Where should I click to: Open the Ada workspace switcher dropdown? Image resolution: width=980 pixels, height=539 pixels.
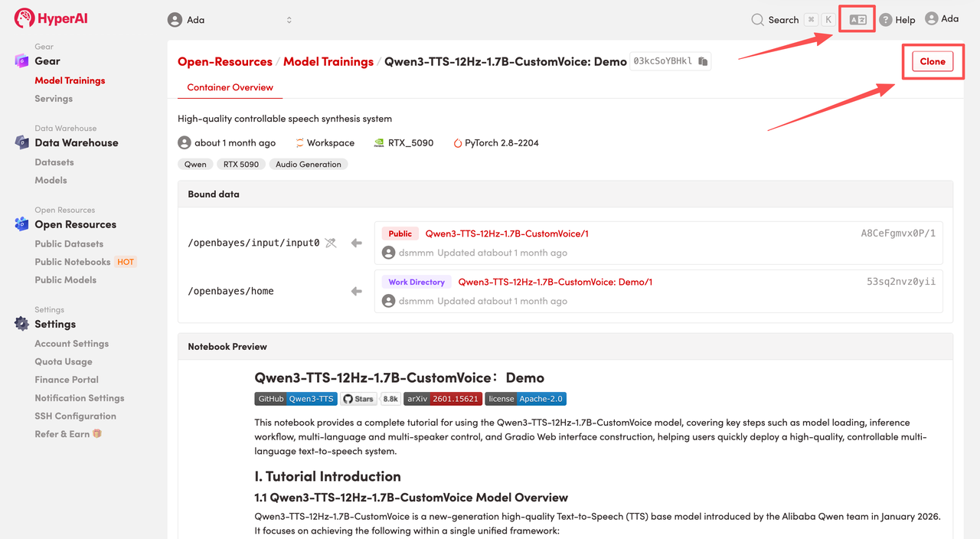click(x=230, y=20)
